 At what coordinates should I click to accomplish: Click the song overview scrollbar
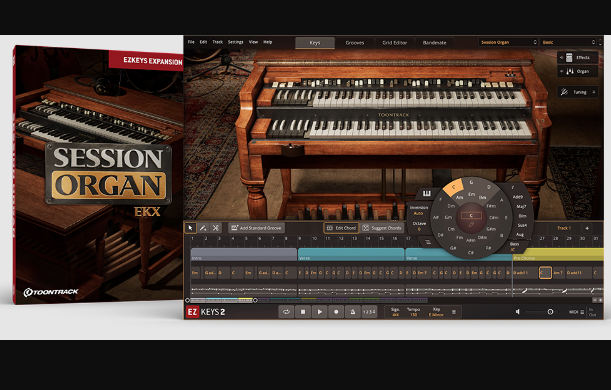point(221,300)
